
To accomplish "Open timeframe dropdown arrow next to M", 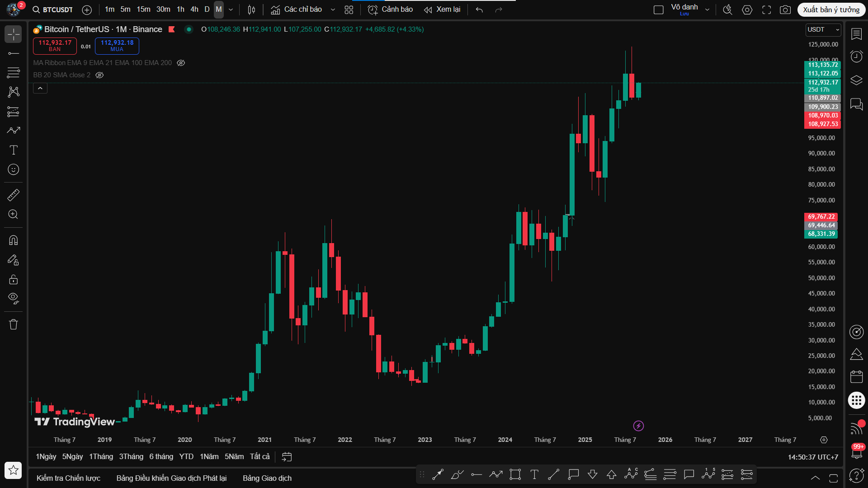I will [x=231, y=9].
